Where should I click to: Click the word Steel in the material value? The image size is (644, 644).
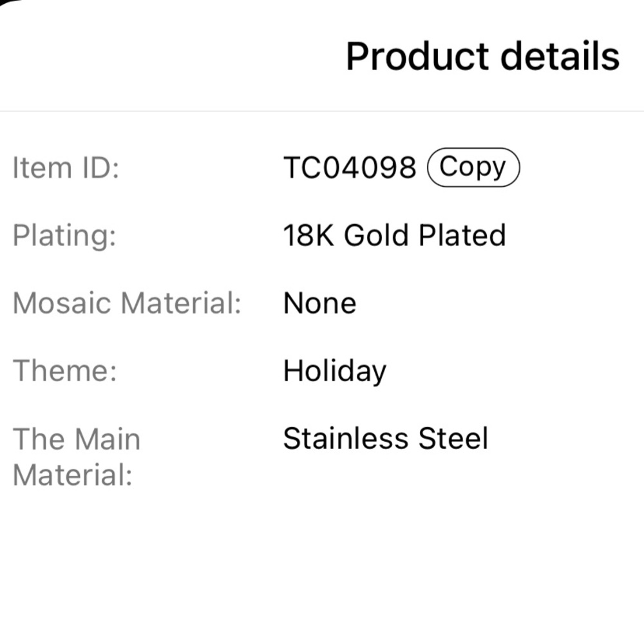453,438
